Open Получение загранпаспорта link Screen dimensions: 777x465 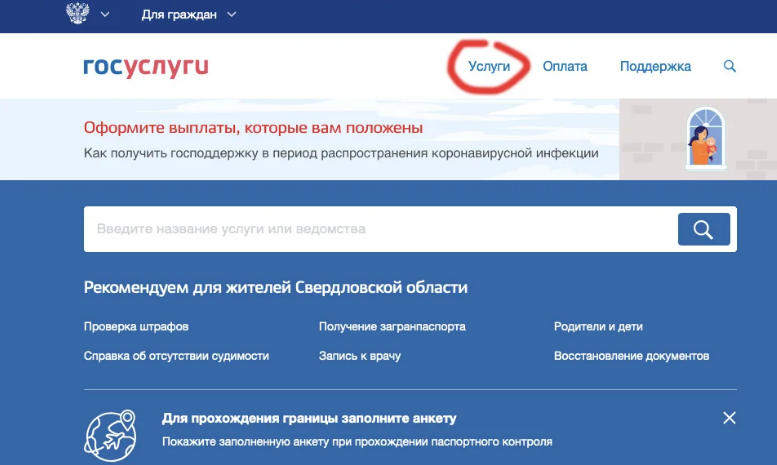(392, 327)
